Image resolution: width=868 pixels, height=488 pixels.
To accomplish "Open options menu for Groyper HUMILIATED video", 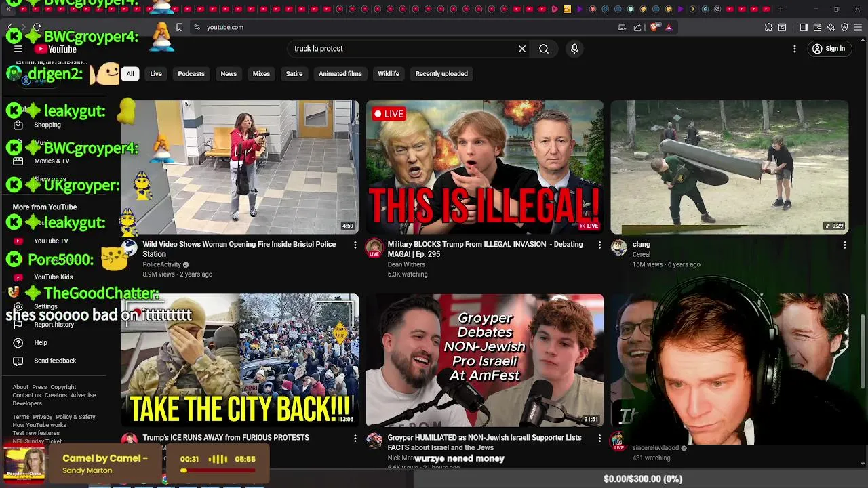I will pos(599,439).
